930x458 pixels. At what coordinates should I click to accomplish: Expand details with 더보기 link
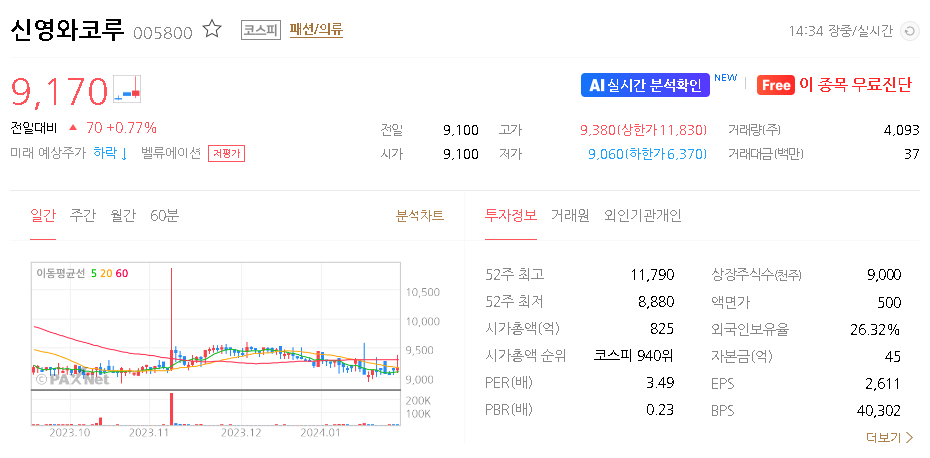(x=890, y=438)
